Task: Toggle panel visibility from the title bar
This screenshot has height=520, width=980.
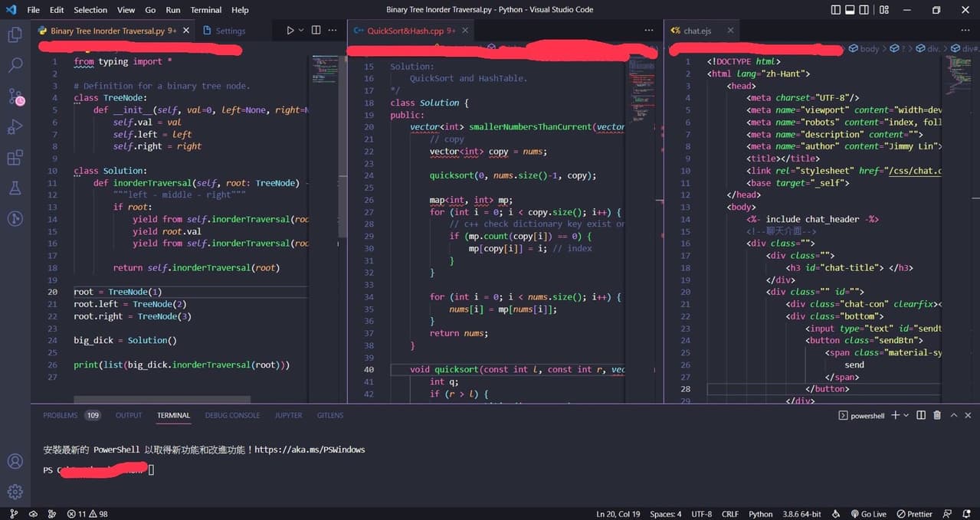Action: [x=851, y=9]
